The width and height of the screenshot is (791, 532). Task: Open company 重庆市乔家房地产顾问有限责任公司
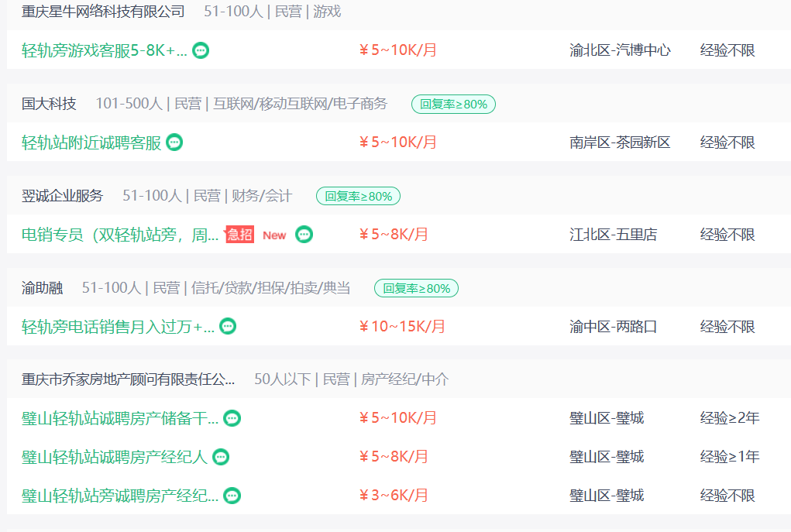[x=128, y=379]
